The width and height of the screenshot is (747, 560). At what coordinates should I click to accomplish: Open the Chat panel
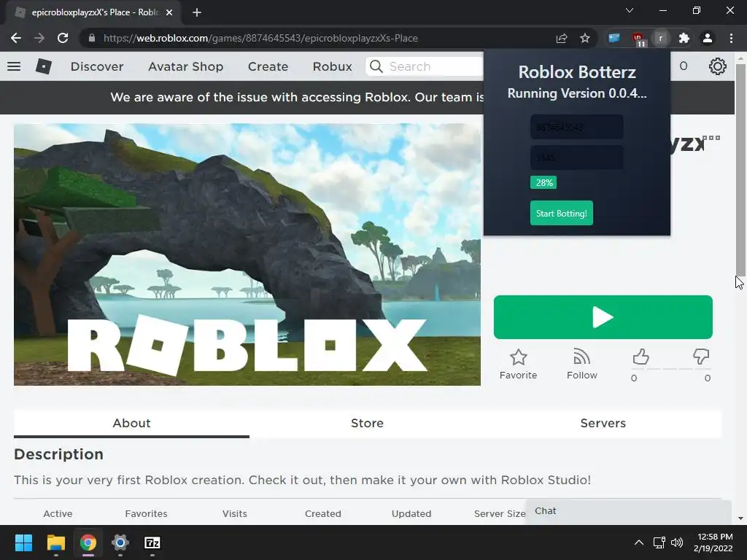click(628, 511)
